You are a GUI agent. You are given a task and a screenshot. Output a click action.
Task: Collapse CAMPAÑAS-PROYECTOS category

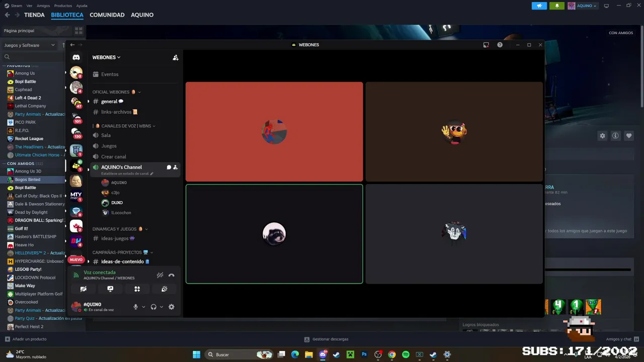tap(123, 252)
